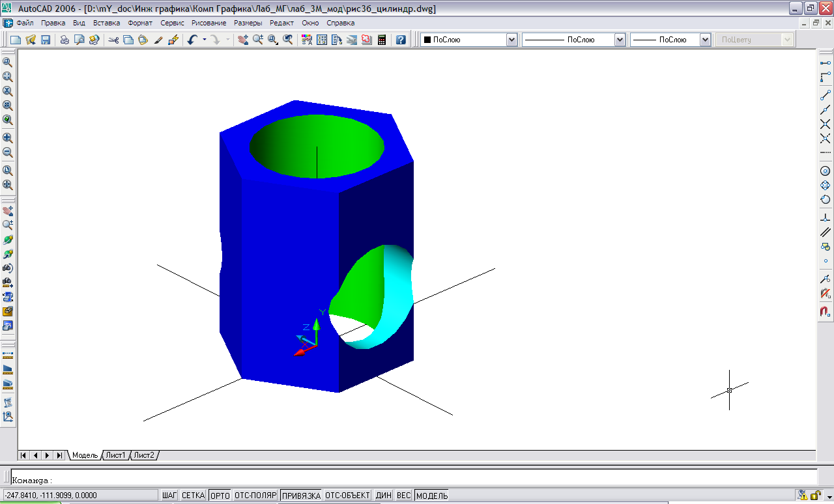Image resolution: width=834 pixels, height=504 pixels.
Task: Open the Файл menu
Action: click(x=25, y=23)
